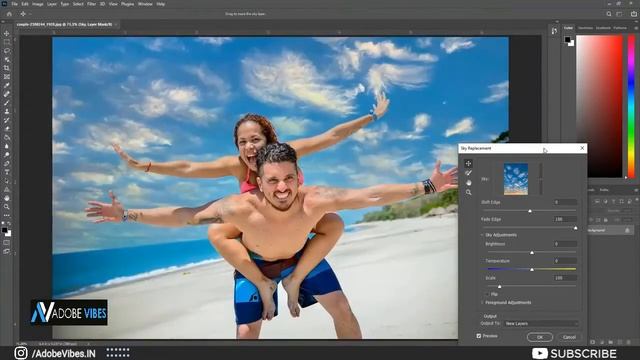Select the Pen tool
This screenshot has width=640, height=360.
coord(7,163)
